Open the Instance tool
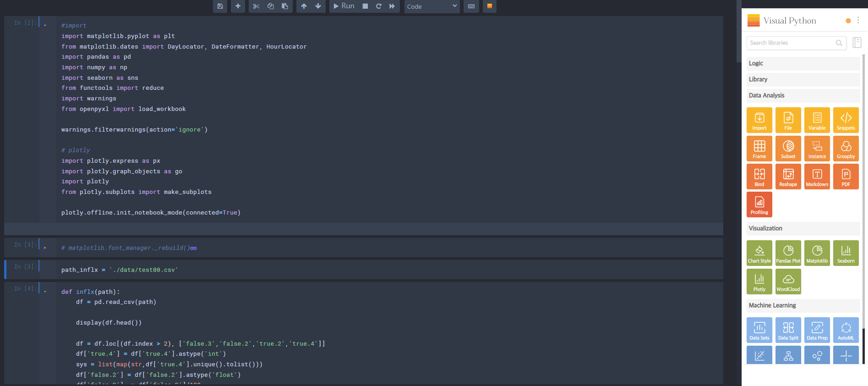 click(817, 149)
